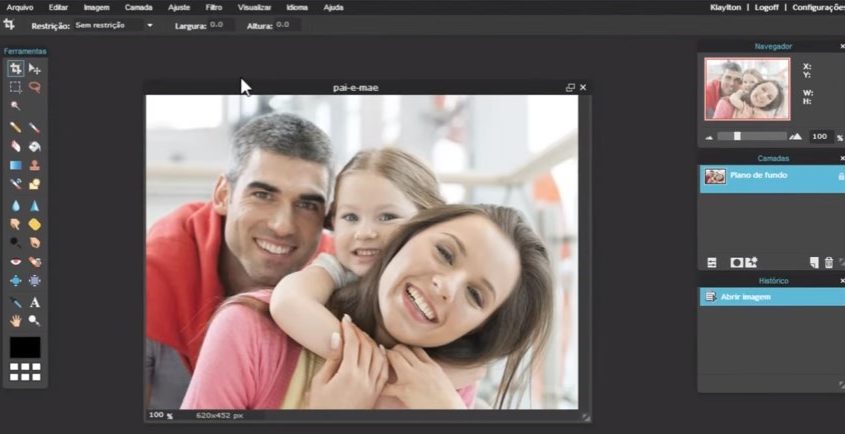Activate the Hand pan tool
This screenshot has height=434, width=845.
click(15, 320)
